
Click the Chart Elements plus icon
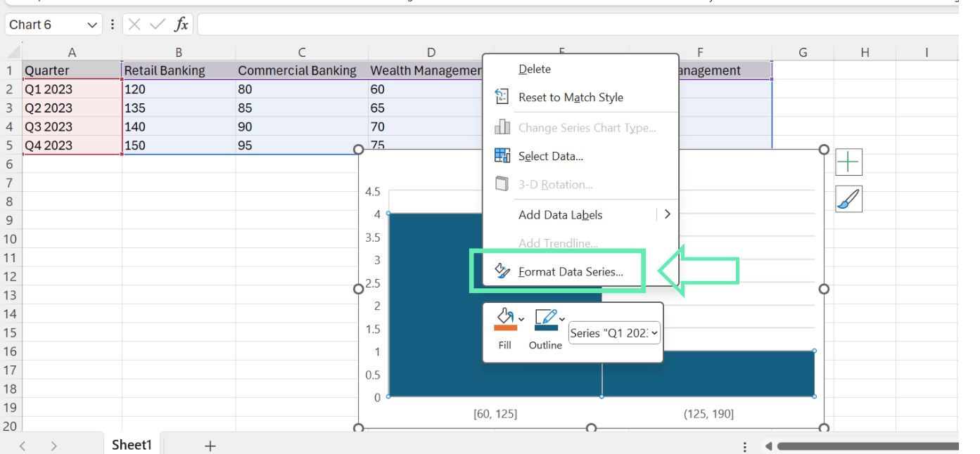[x=848, y=162]
